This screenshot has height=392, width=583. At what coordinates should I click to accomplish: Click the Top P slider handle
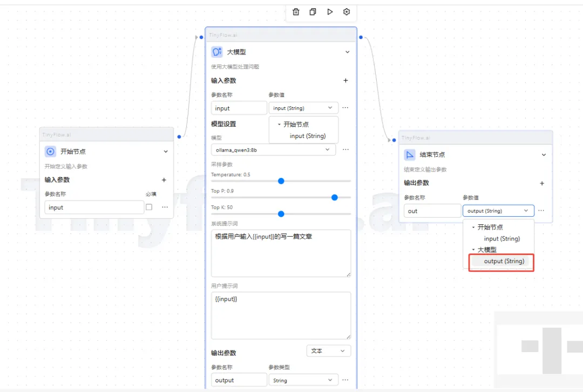point(334,197)
